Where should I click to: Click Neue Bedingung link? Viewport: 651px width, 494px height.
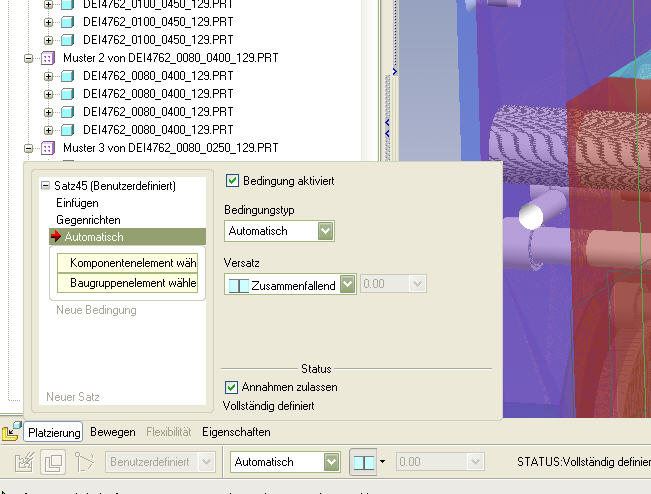(x=96, y=310)
